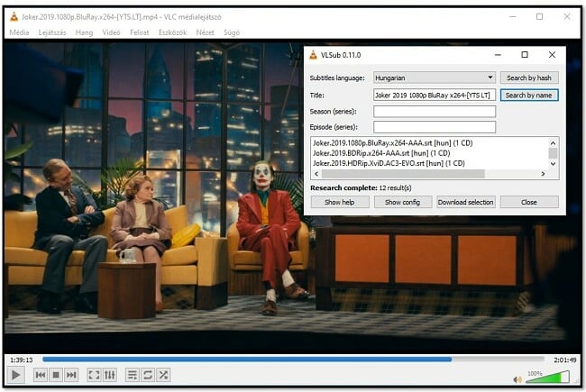Adjust the volume slider at 100%
586x392 pixels.
[x=547, y=378]
